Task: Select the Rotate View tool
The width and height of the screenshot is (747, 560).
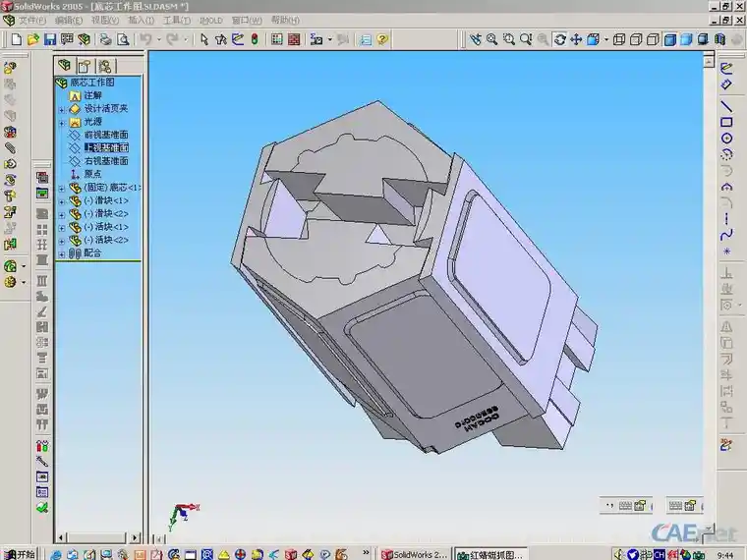Action: pyautogui.click(x=560, y=39)
